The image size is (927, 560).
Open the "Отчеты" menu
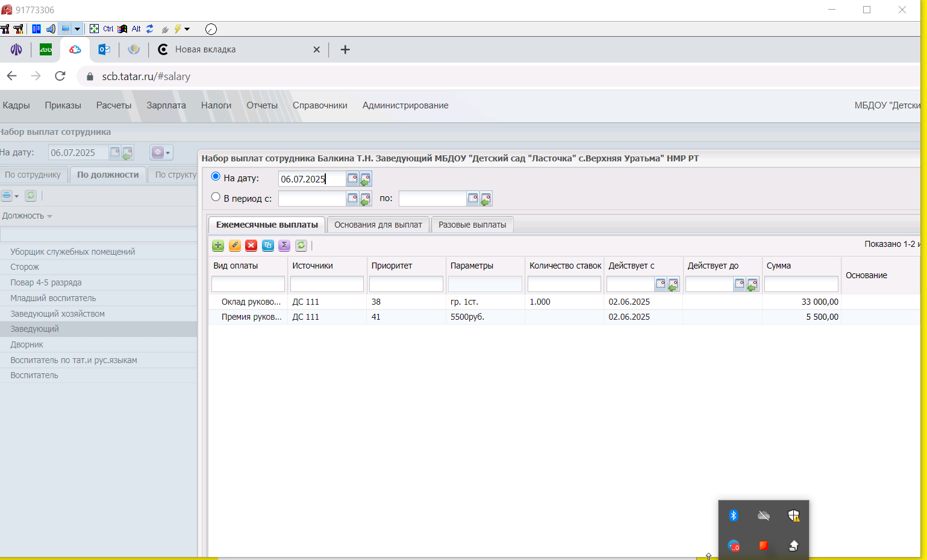tap(262, 105)
